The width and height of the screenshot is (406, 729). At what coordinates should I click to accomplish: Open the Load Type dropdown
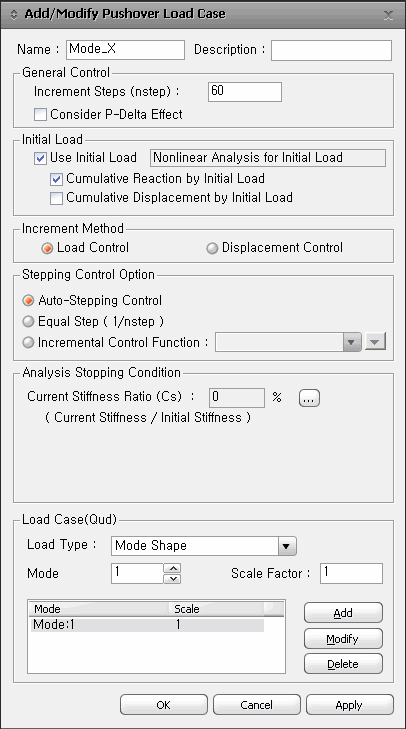point(287,546)
